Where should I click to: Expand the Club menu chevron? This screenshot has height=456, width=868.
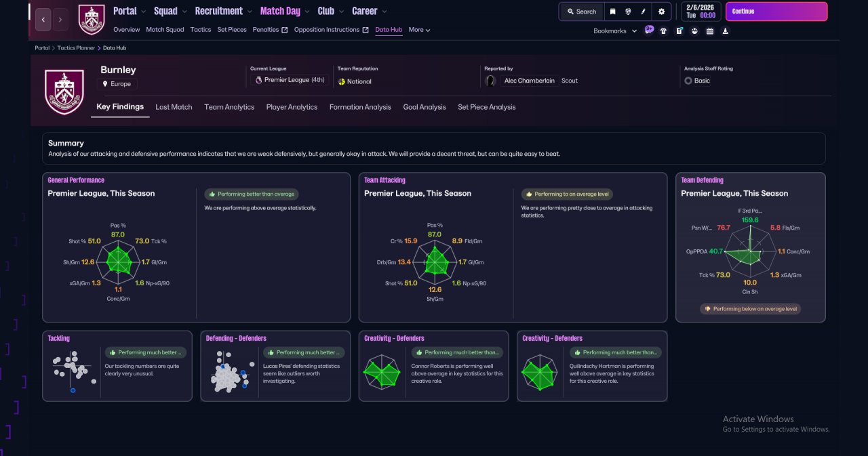pos(341,12)
